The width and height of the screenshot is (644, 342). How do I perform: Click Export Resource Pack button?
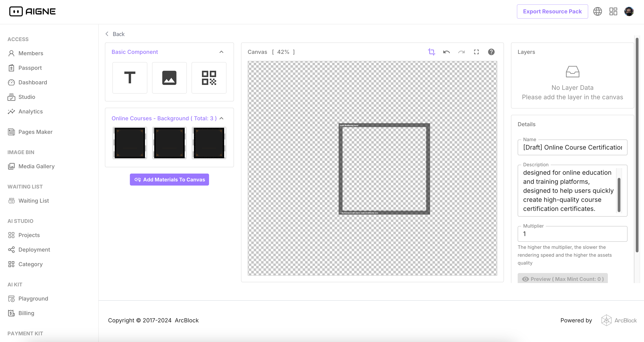(552, 12)
